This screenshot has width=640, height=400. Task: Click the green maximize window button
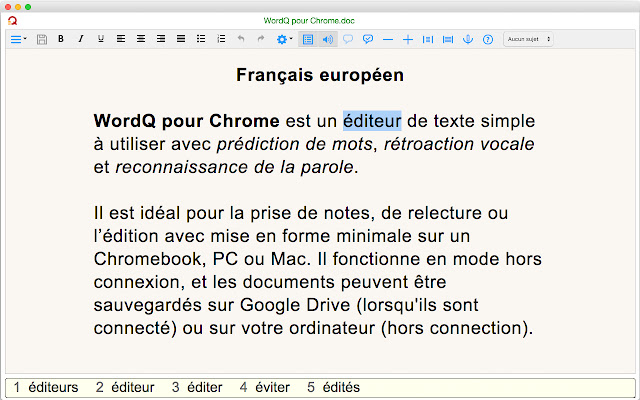[28, 7]
